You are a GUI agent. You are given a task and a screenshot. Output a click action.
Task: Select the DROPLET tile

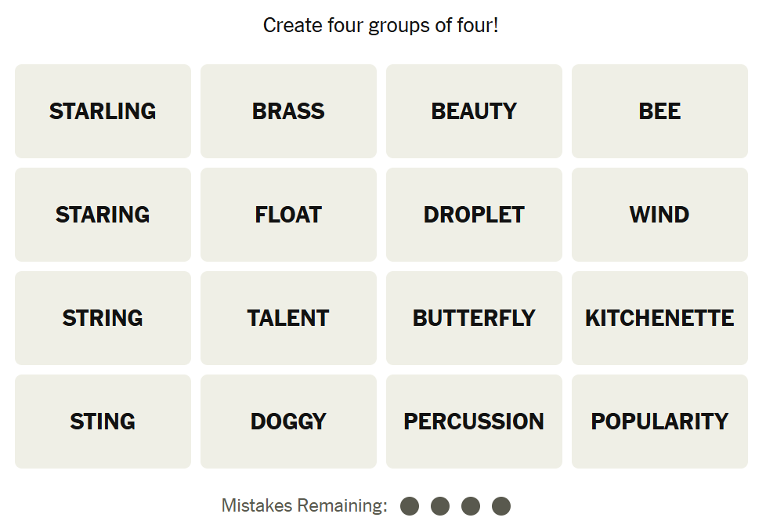click(474, 215)
